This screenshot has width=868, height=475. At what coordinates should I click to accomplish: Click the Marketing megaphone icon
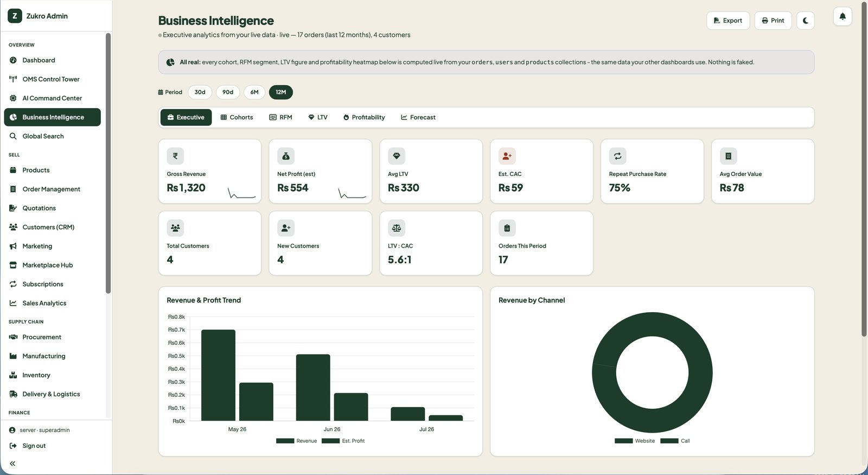(13, 246)
